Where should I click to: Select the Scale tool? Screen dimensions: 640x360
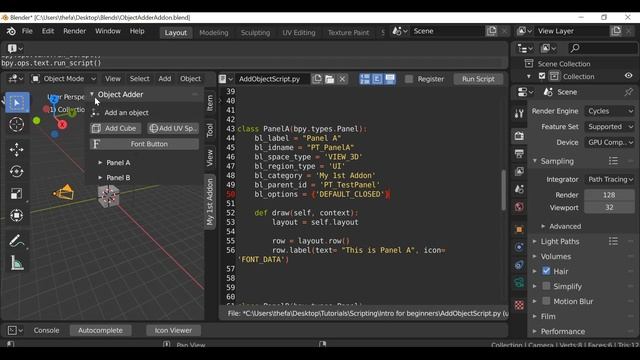(x=17, y=193)
